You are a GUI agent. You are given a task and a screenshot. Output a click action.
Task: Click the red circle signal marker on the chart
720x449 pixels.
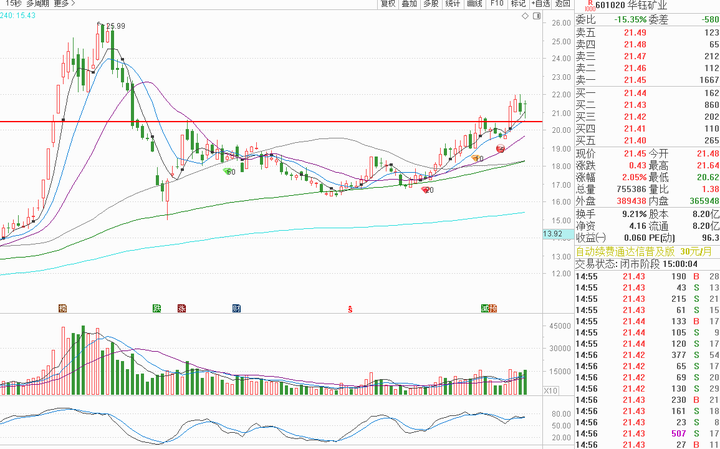click(x=501, y=149)
